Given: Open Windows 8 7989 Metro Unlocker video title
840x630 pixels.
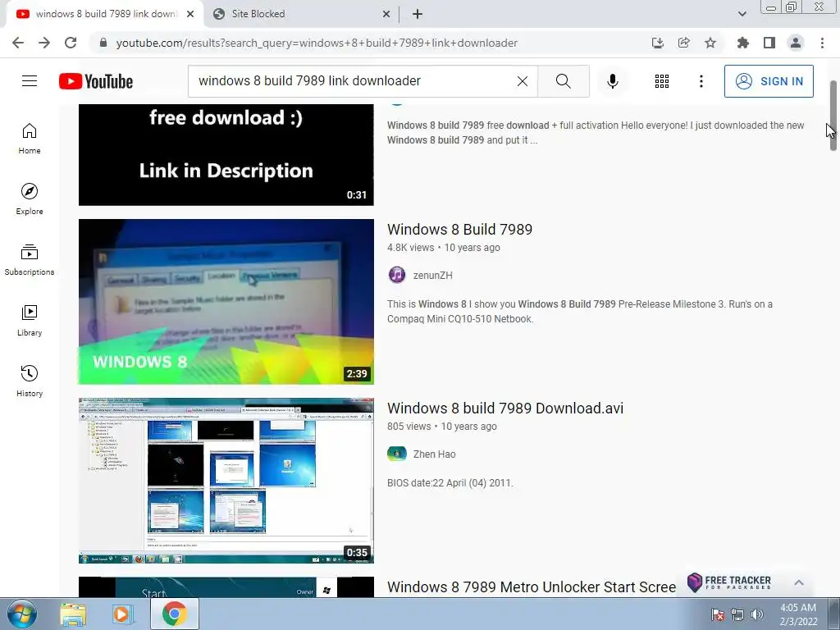Looking at the screenshot, I should click(x=532, y=587).
